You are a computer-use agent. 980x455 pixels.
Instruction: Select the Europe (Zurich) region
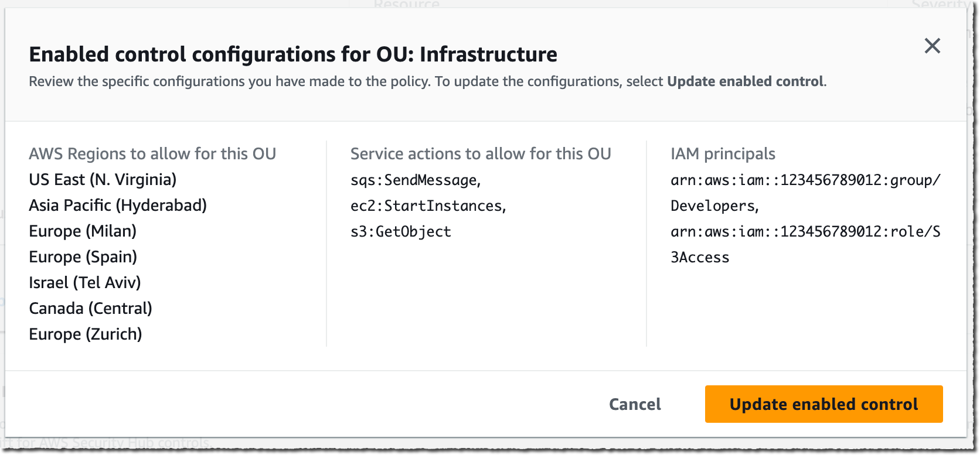point(86,334)
